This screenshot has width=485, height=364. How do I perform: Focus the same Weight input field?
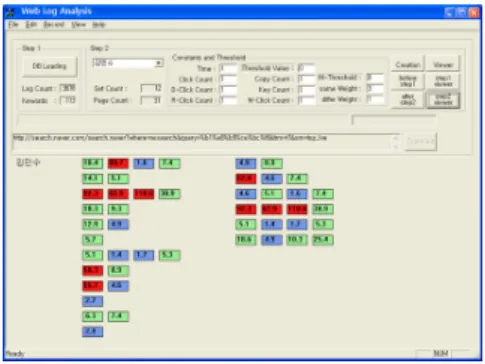[x=375, y=89]
